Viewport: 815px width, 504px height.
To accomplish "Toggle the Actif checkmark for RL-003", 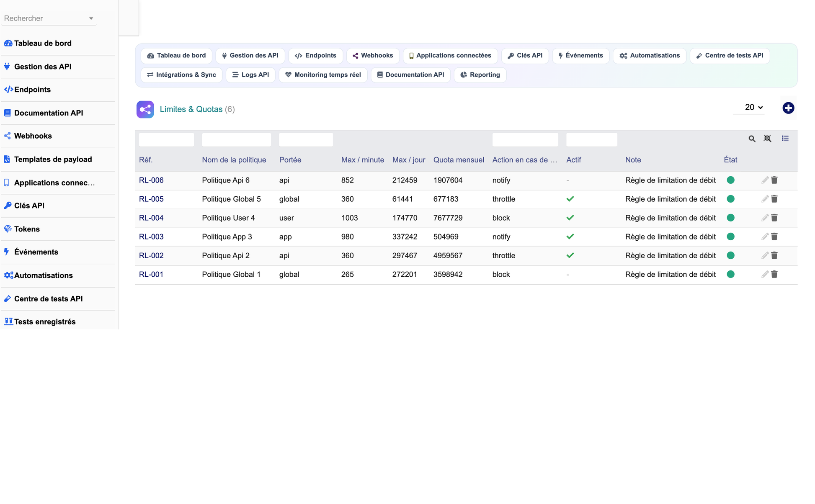I will (x=570, y=237).
